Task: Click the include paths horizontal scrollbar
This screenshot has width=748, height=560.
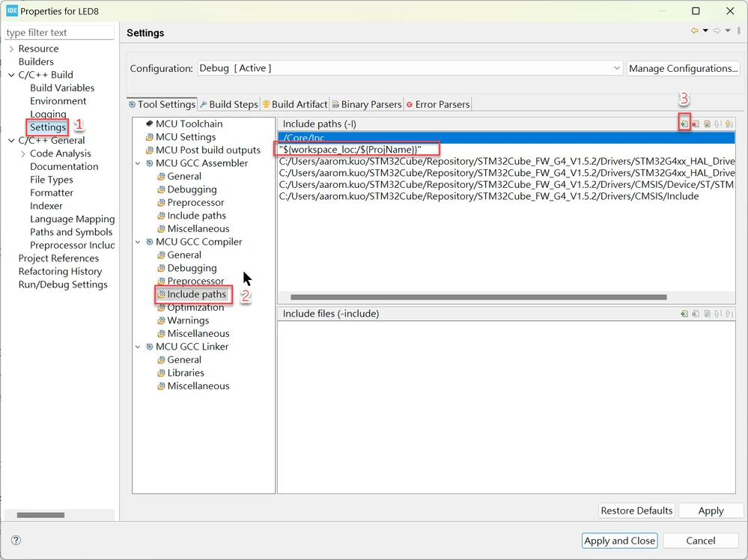Action: [478, 297]
